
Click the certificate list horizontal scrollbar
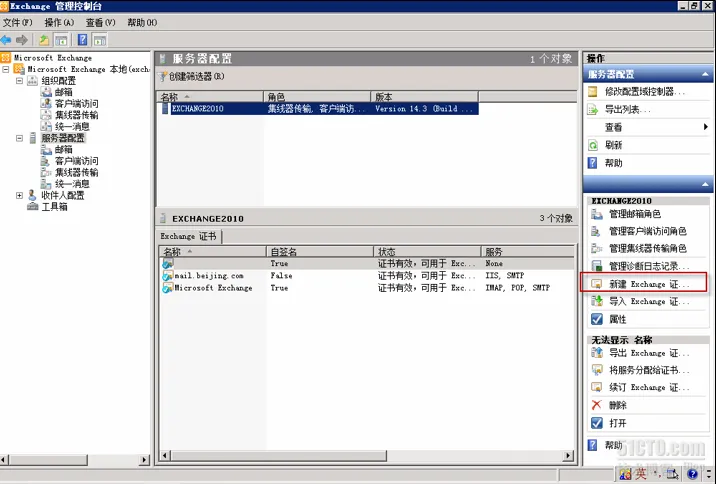click(x=279, y=455)
